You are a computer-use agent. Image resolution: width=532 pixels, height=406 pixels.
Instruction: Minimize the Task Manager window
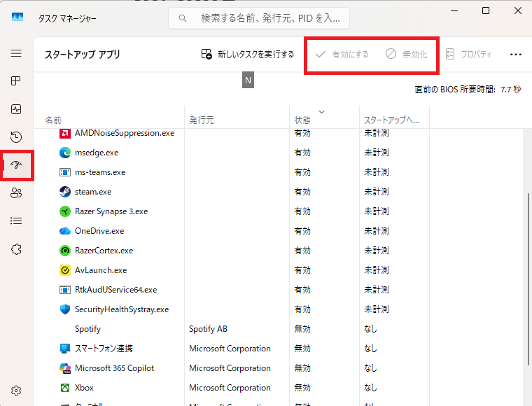point(454,10)
